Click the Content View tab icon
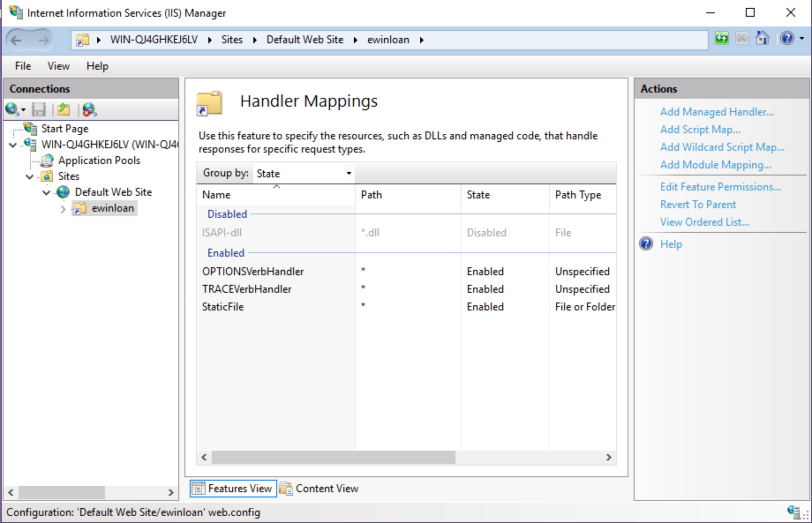This screenshot has width=812, height=523. 286,489
